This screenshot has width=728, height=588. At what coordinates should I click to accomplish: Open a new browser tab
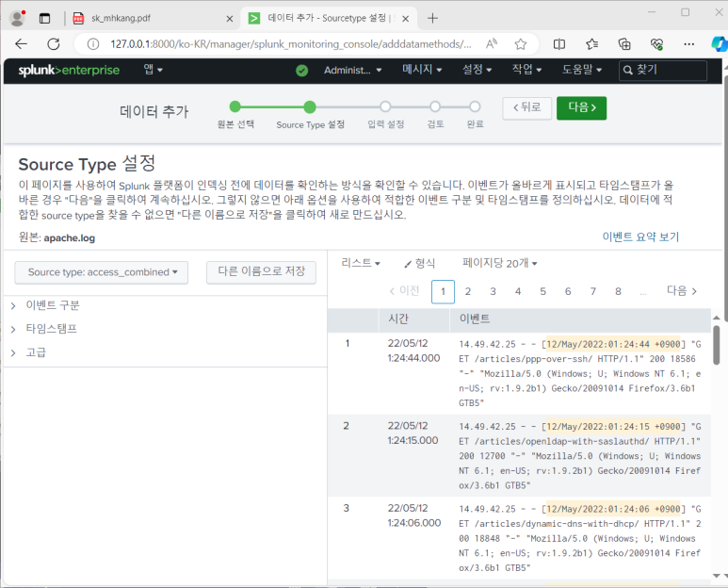point(432,18)
